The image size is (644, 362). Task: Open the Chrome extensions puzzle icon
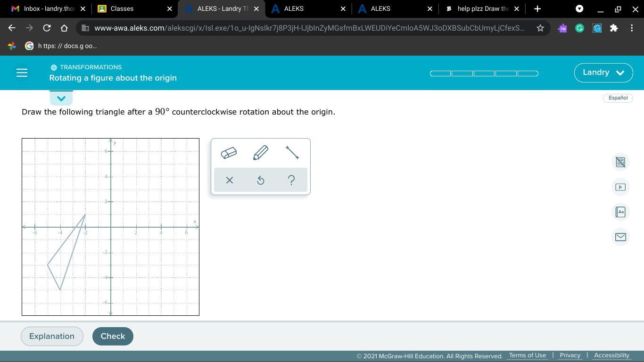pyautogui.click(x=614, y=28)
